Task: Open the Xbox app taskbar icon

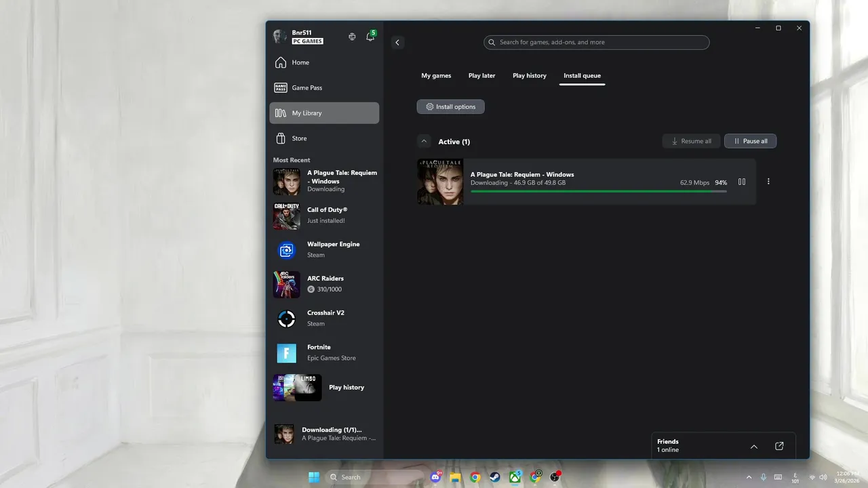Action: (x=515, y=477)
